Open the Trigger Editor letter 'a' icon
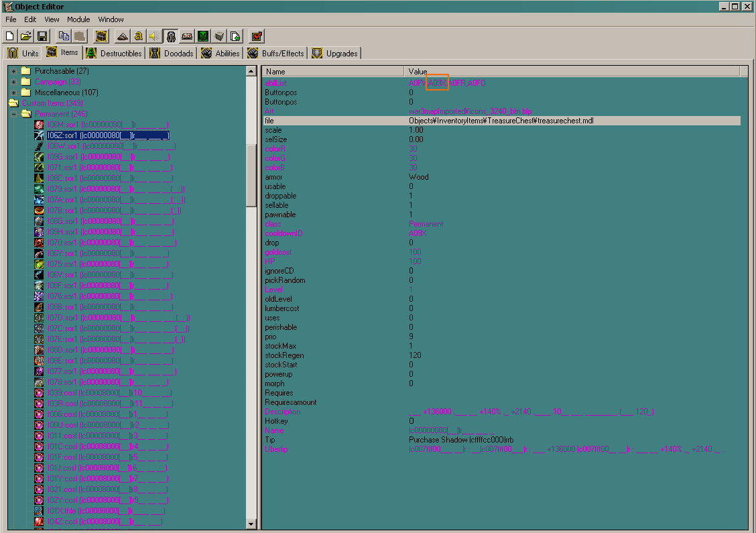This screenshot has width=756, height=533. point(138,36)
